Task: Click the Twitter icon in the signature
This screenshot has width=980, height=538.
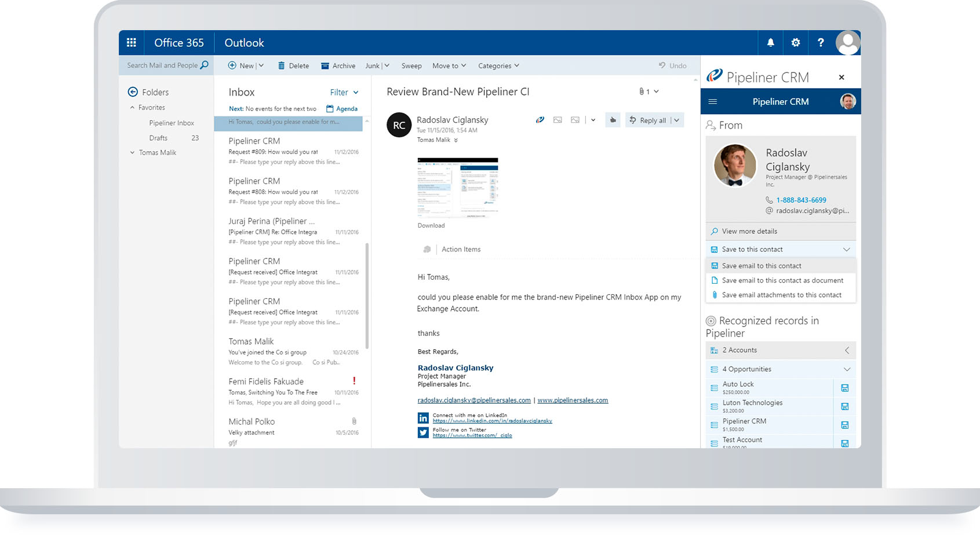Action: tap(423, 433)
